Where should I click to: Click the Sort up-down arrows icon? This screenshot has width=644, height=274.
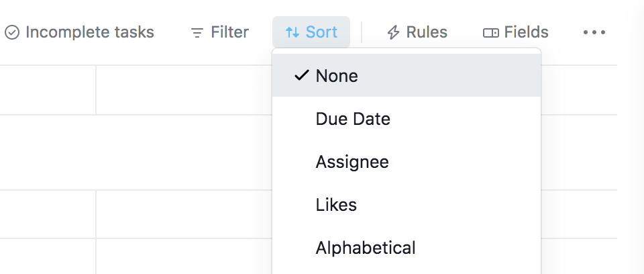[292, 32]
